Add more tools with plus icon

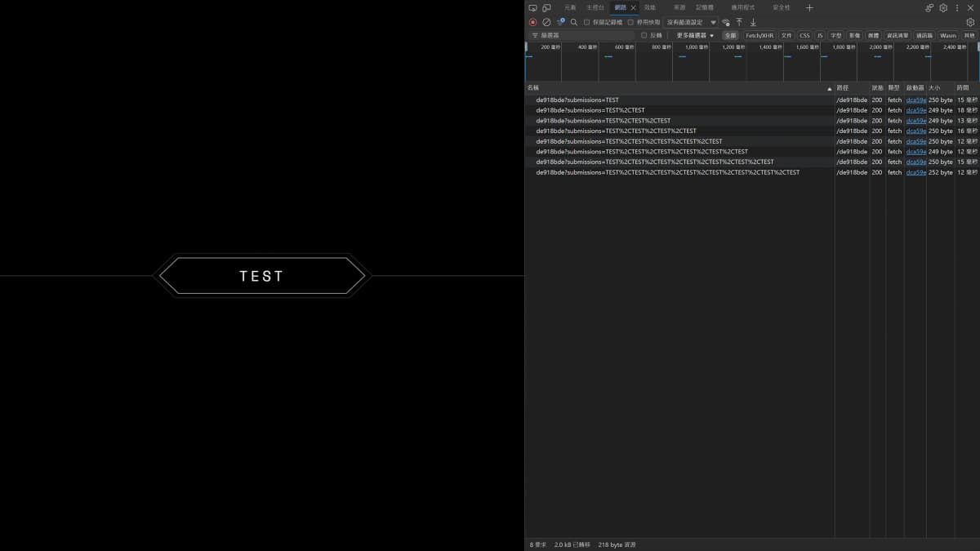[809, 7]
